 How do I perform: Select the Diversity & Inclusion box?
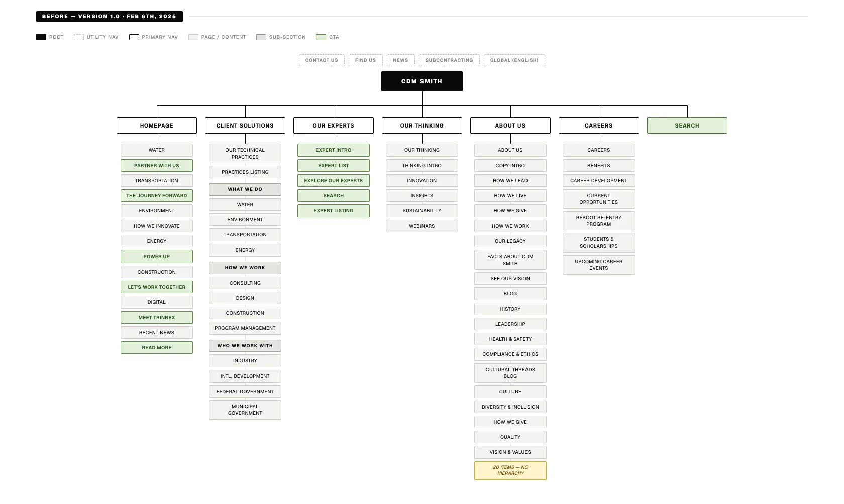510,407
